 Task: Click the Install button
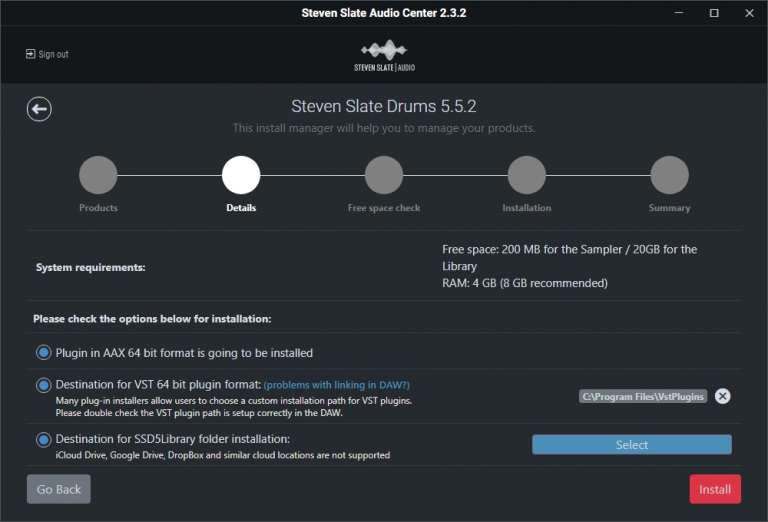[715, 489]
